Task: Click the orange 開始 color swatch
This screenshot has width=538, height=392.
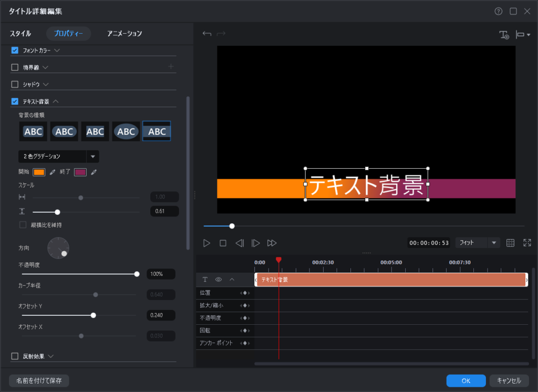Action: (39, 172)
